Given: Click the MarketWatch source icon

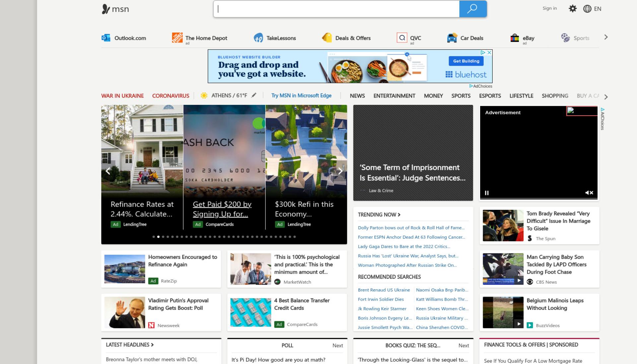Looking at the screenshot, I should pyautogui.click(x=277, y=282).
